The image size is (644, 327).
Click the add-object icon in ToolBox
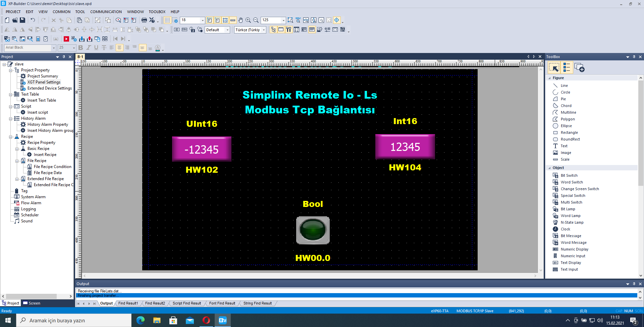click(x=579, y=67)
